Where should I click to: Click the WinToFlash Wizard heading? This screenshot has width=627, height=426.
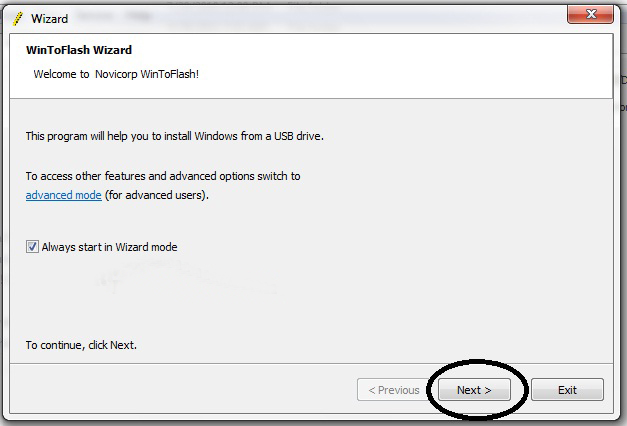79,50
